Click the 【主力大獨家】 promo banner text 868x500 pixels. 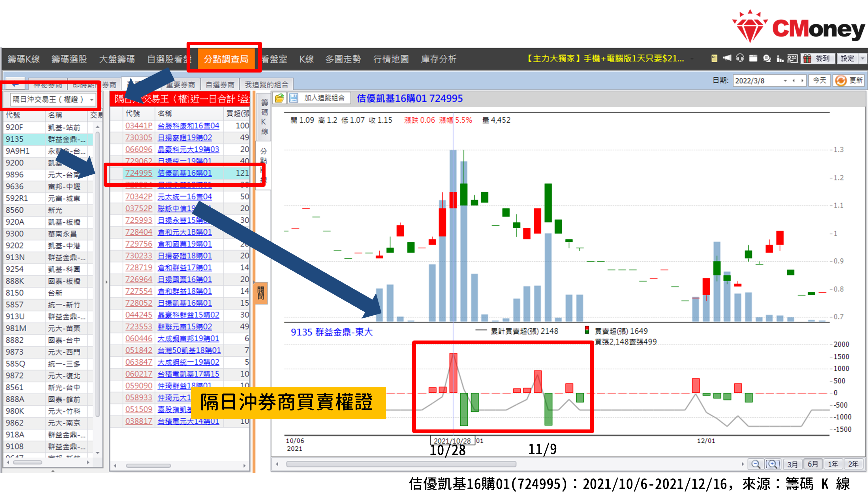pos(604,59)
